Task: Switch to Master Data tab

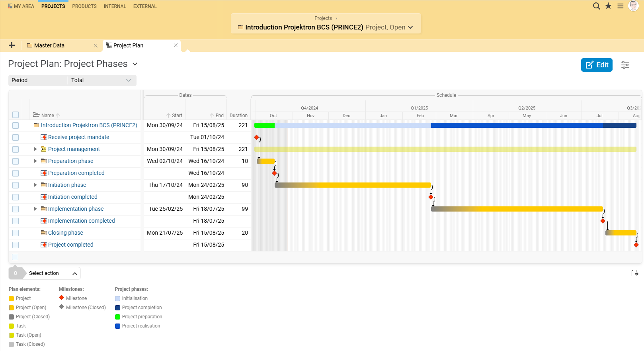Action: (x=49, y=45)
